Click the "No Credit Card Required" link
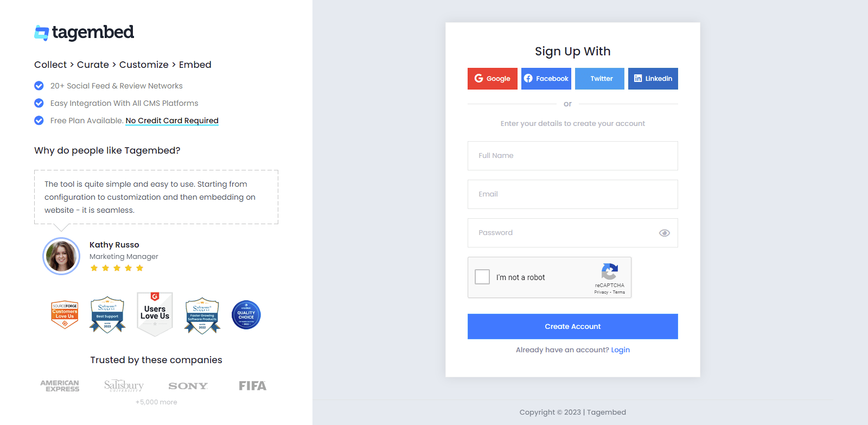868x425 pixels. point(172,120)
